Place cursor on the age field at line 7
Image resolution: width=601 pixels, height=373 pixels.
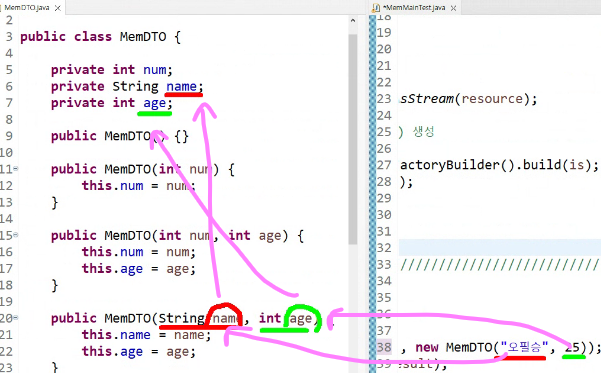click(x=154, y=103)
